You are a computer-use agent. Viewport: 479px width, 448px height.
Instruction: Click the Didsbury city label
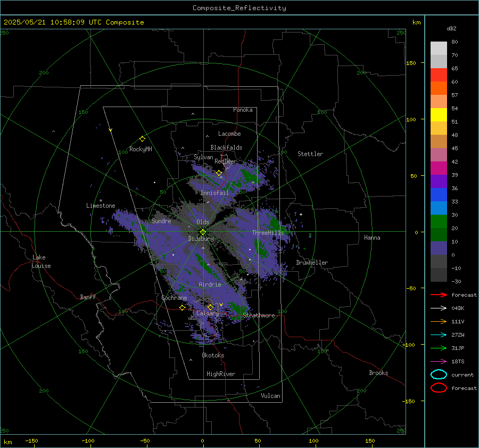[x=201, y=239]
